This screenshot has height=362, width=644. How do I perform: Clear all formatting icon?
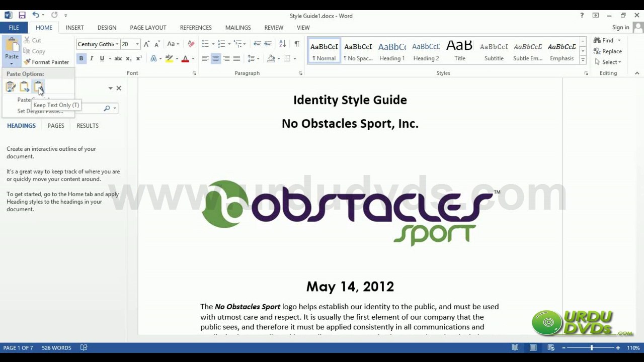coord(191,44)
